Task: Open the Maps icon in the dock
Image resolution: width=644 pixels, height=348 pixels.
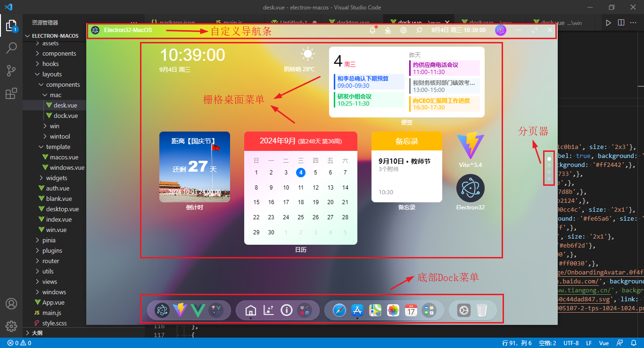Action: point(375,310)
